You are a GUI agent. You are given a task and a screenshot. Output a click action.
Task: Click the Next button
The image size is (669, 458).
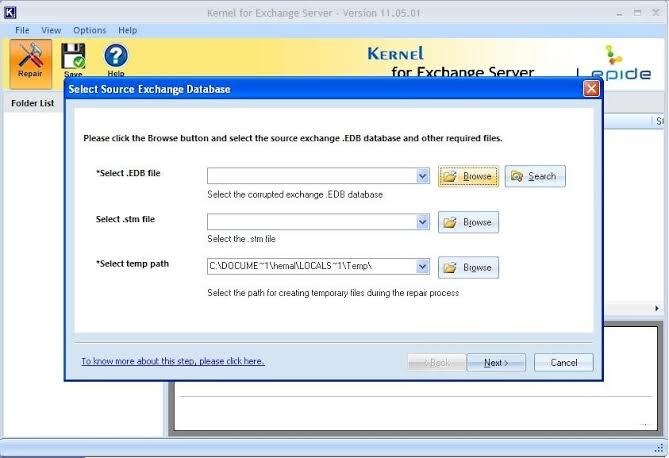click(496, 363)
